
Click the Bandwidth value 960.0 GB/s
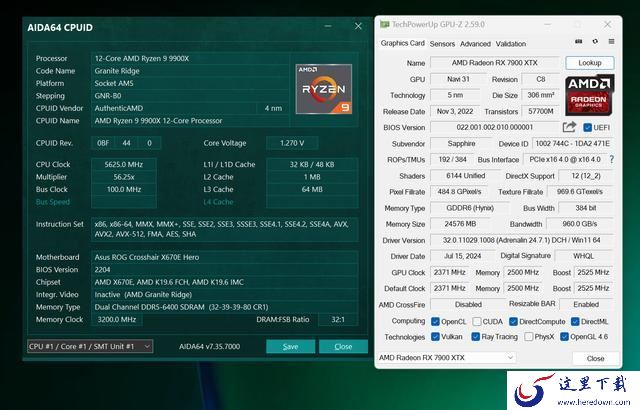pos(580,224)
